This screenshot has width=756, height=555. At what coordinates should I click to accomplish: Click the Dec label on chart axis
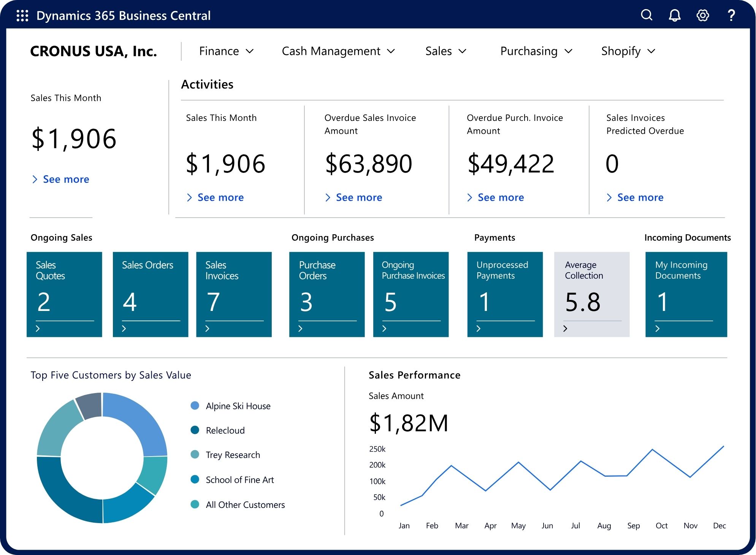720,526
